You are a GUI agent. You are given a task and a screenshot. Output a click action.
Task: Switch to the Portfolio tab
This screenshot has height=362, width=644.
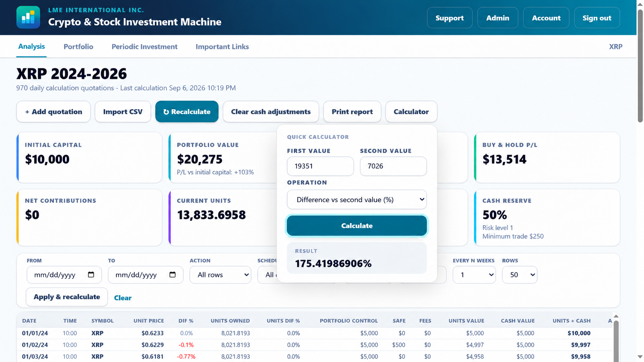78,47
